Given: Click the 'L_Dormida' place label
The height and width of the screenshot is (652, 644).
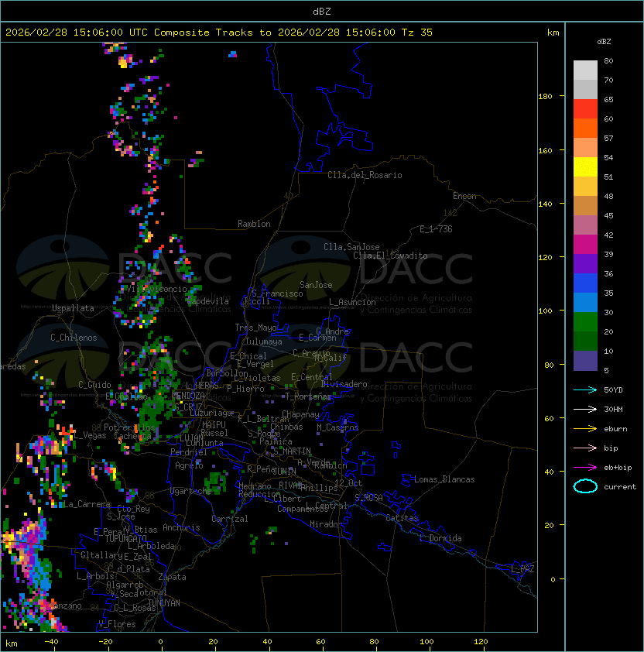Looking at the screenshot, I should pos(440,538).
